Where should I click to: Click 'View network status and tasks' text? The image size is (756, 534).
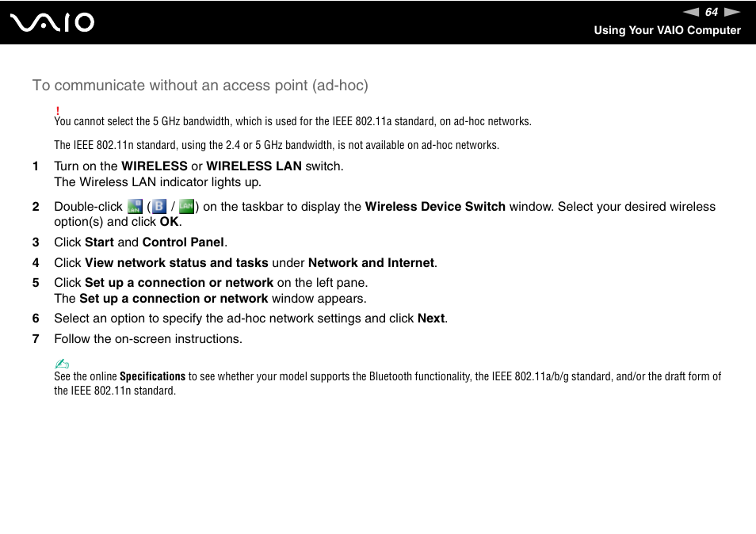tap(178, 263)
